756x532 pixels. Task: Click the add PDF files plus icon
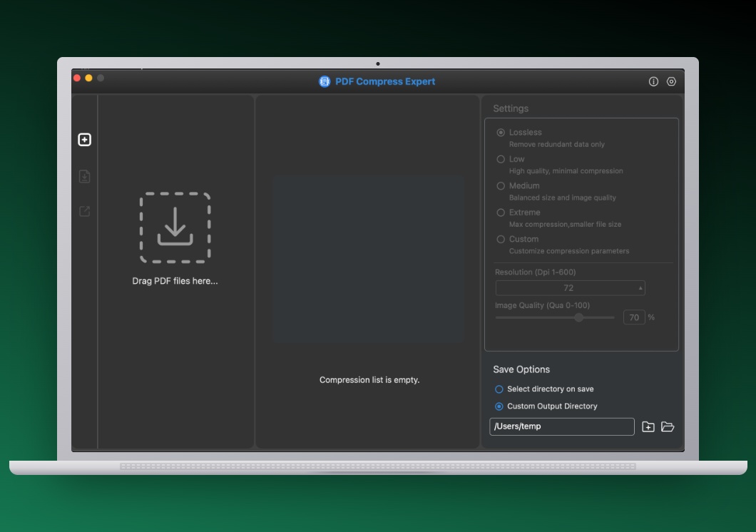tap(84, 140)
